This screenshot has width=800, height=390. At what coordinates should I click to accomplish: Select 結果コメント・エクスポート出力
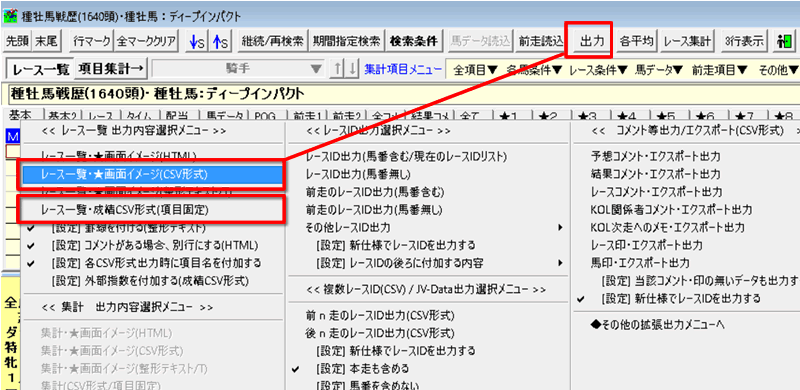[x=655, y=174]
